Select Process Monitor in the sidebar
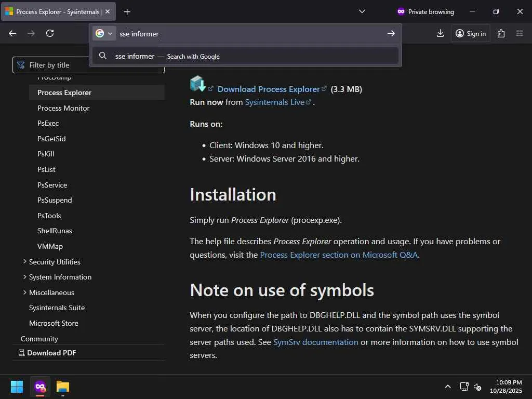 [x=63, y=108]
